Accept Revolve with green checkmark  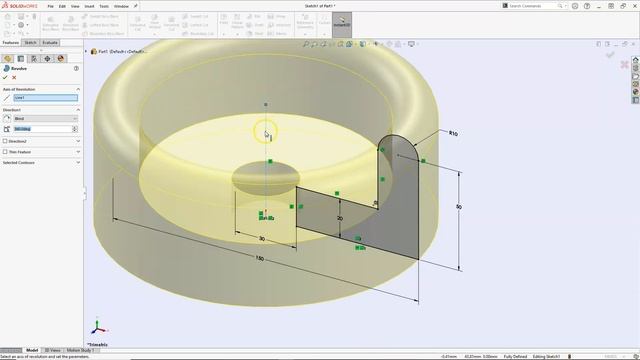[5, 78]
